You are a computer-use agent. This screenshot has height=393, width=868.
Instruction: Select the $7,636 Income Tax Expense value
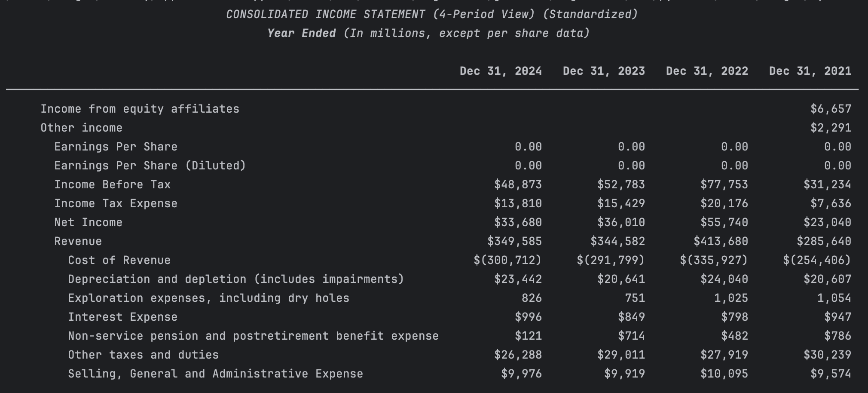(x=831, y=203)
